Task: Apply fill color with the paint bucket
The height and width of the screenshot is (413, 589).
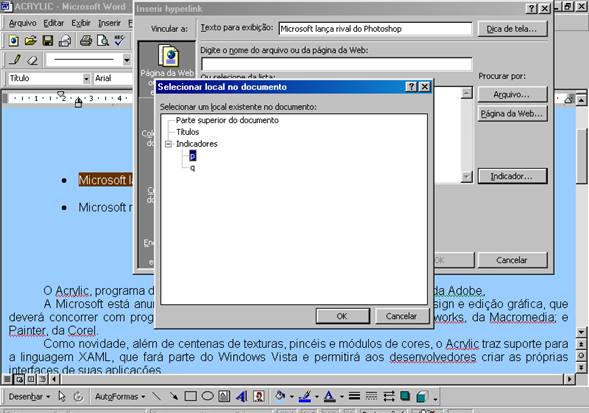Action: [x=280, y=396]
